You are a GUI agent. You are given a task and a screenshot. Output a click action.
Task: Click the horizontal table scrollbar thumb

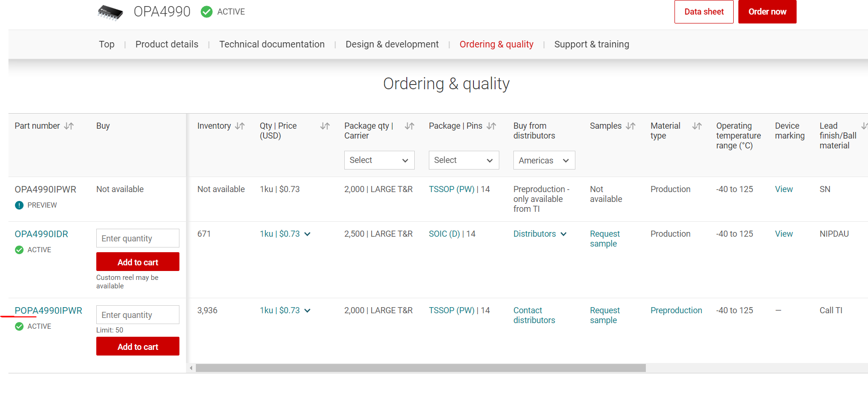click(x=421, y=368)
